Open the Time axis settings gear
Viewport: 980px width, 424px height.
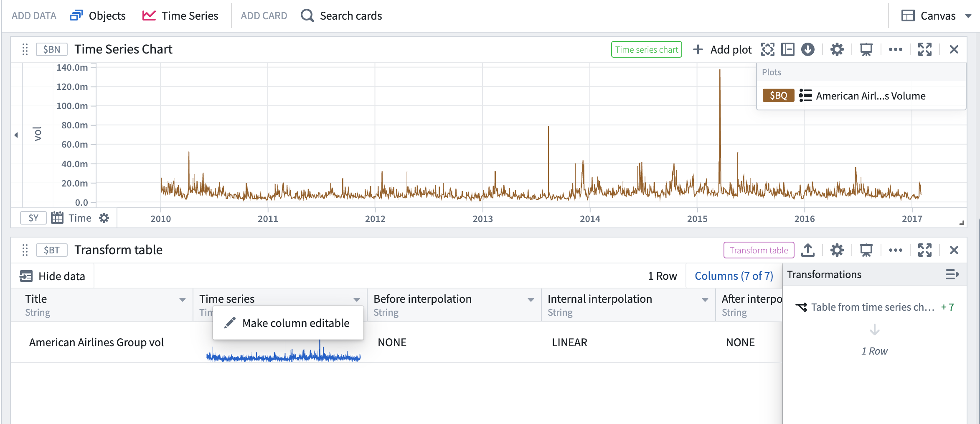pyautogui.click(x=104, y=218)
